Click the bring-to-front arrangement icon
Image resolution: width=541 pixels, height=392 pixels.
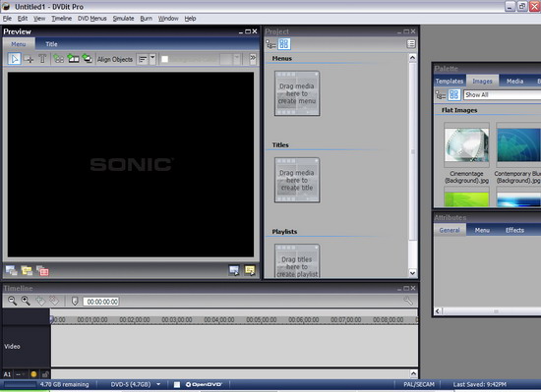tap(73, 59)
